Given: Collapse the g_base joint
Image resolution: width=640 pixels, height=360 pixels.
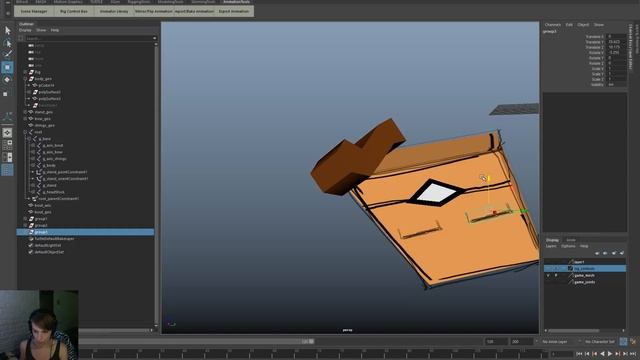Looking at the screenshot, I should tap(29, 139).
